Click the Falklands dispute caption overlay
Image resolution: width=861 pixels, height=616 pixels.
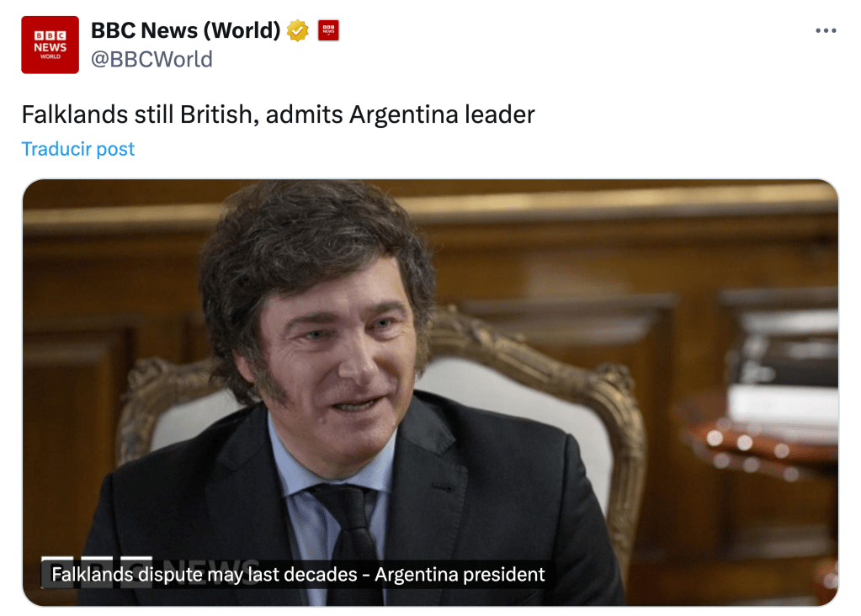[x=298, y=574]
